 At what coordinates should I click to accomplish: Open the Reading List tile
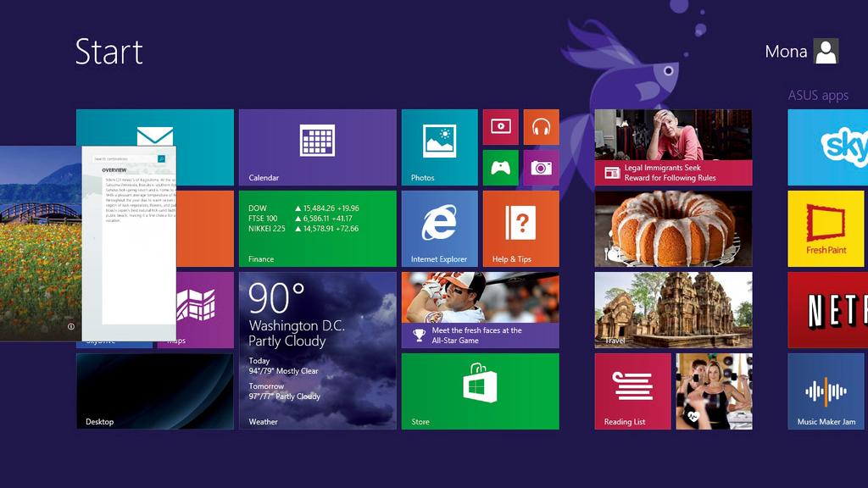tap(632, 391)
